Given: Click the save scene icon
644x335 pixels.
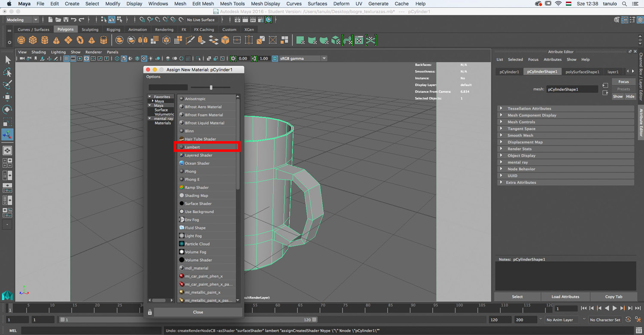Looking at the screenshot, I should [x=66, y=20].
